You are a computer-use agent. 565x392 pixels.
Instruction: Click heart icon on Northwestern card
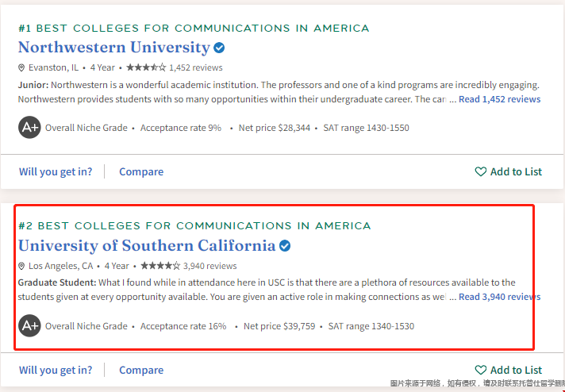[480, 171]
